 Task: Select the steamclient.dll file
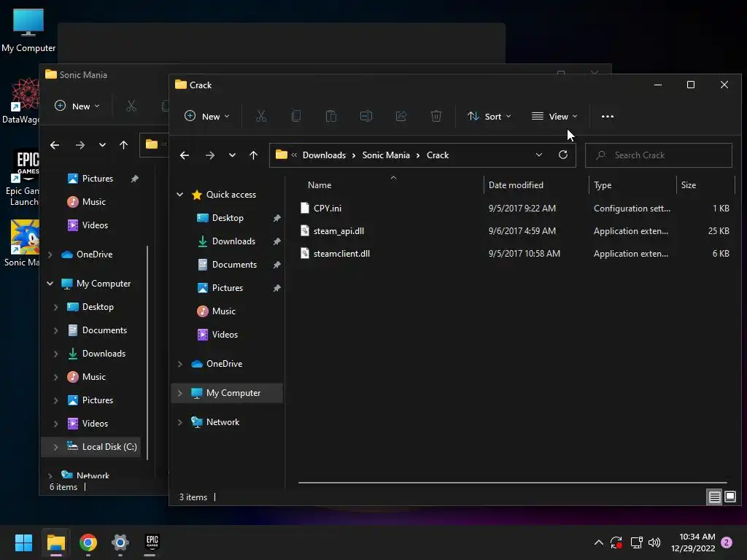coord(341,254)
